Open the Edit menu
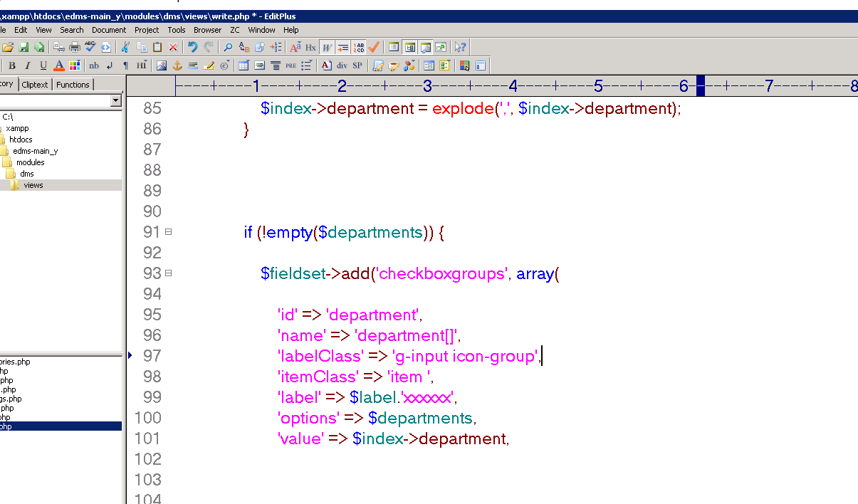The width and height of the screenshot is (858, 504). (21, 30)
